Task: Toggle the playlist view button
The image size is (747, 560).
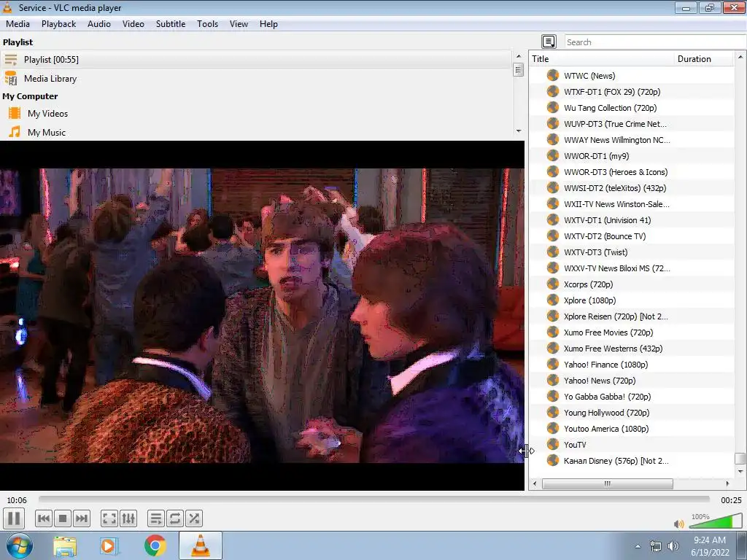Action: click(156, 518)
